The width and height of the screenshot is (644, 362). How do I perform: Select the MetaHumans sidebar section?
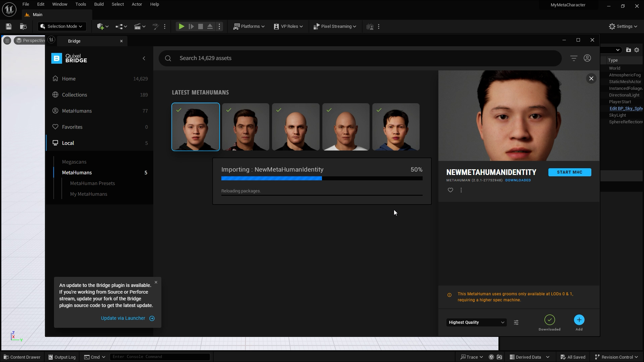click(76, 111)
